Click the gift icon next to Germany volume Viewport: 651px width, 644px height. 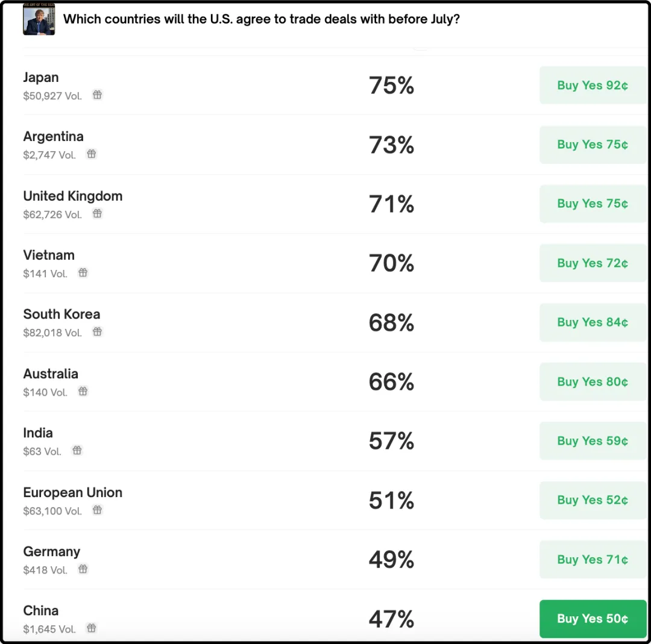tap(83, 569)
